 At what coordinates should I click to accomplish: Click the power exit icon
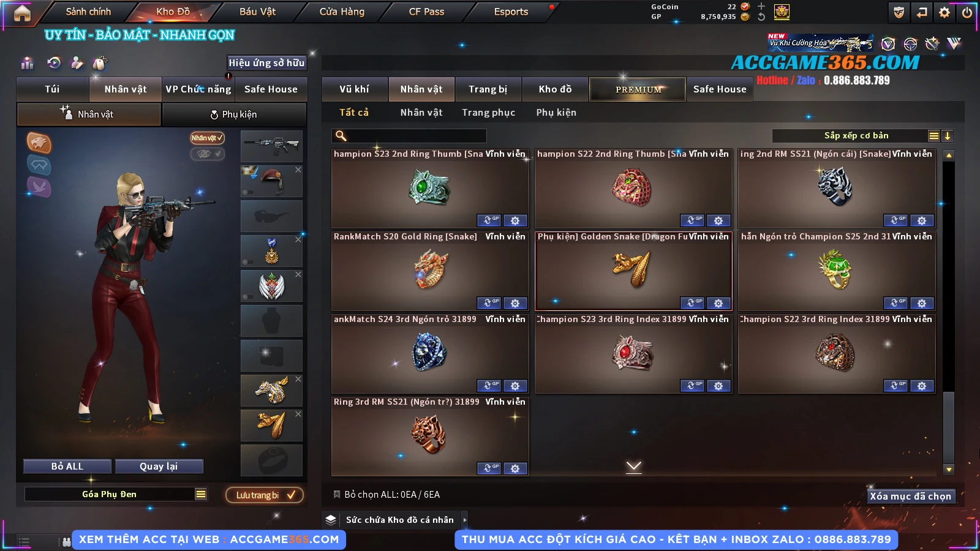pos(967,12)
